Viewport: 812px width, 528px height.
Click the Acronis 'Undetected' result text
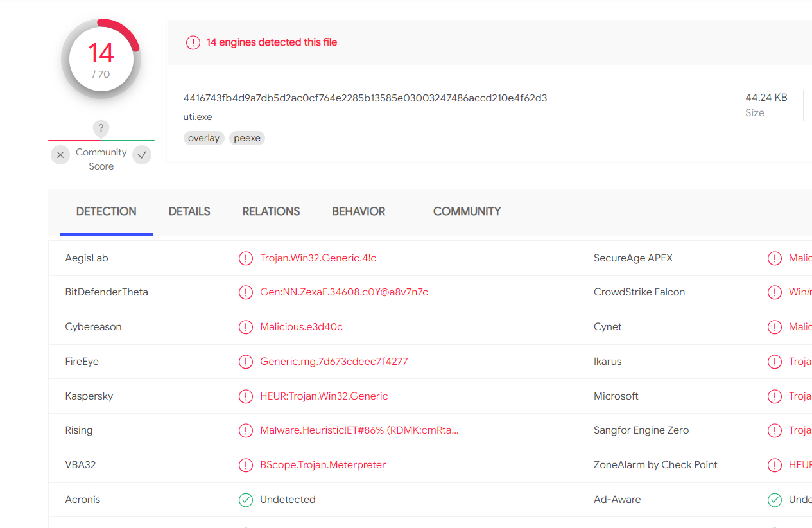click(x=288, y=500)
